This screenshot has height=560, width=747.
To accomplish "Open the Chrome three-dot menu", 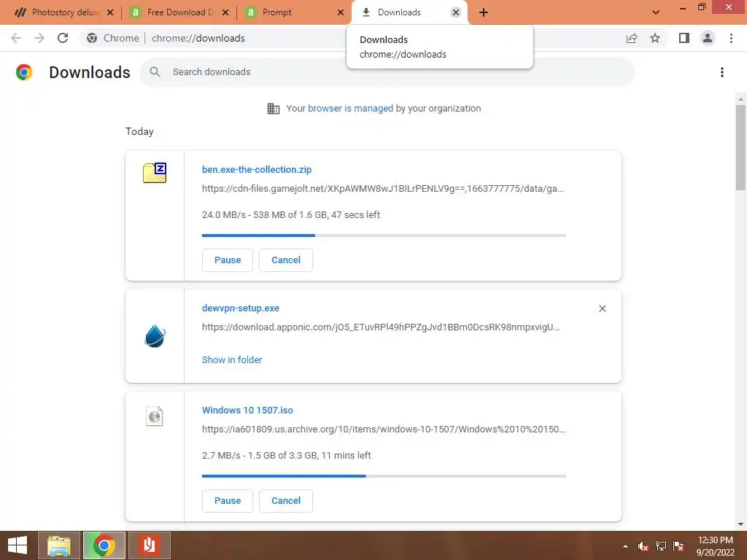I will (731, 38).
